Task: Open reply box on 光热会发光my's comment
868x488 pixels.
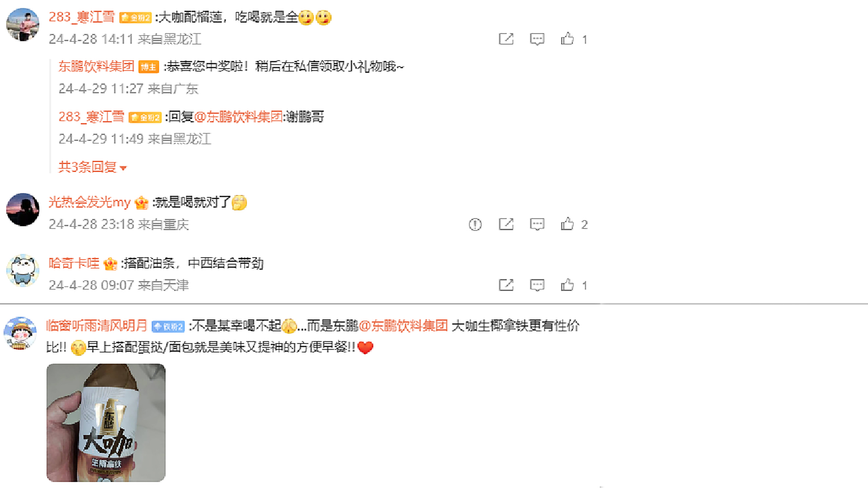Action: pyautogui.click(x=537, y=224)
